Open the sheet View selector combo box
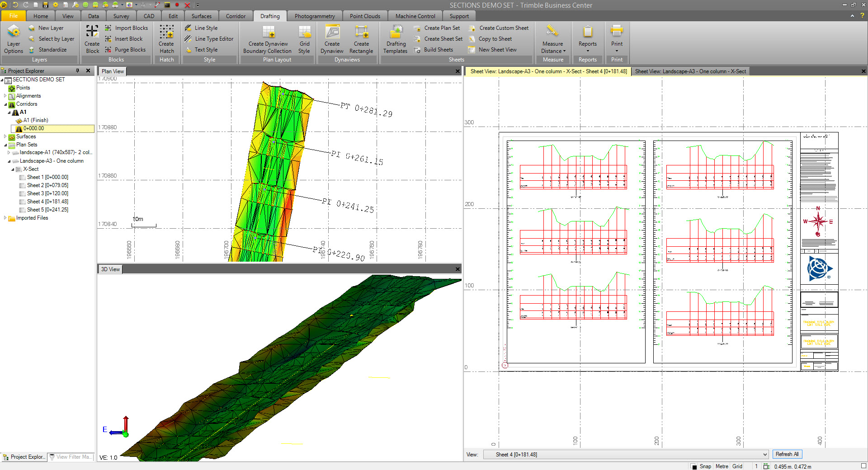The image size is (868, 470). 626,455
